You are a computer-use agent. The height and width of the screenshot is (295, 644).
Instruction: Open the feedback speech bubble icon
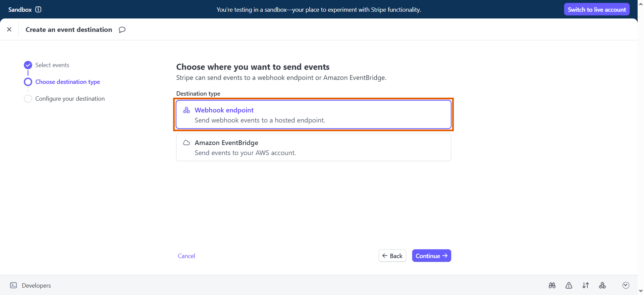122,30
